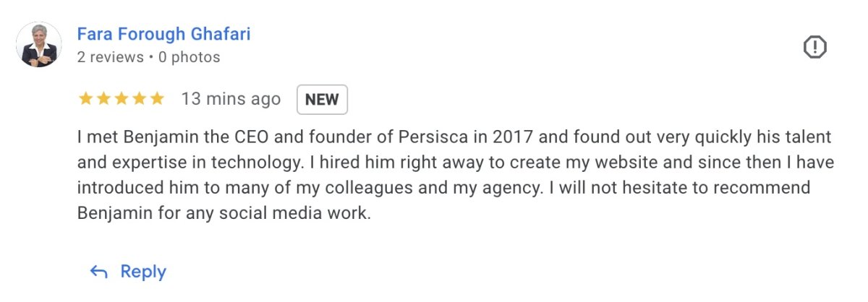Click the second gold star
Screen dimensions: 868x302
coord(103,99)
